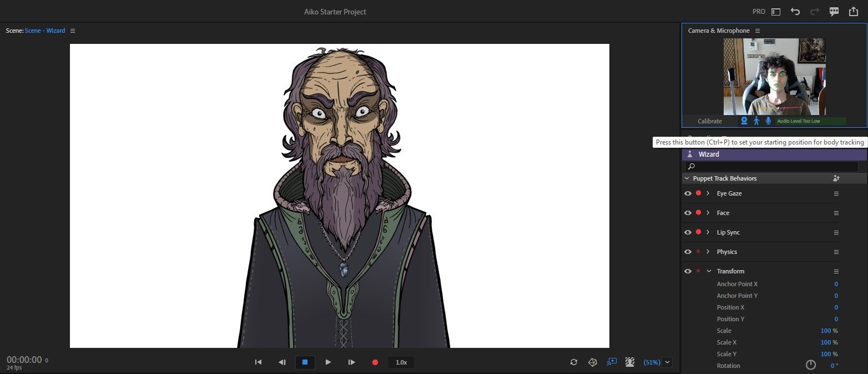
Task: Click the add behavior icon beside Puppet Track Behaviors
Action: click(x=836, y=178)
